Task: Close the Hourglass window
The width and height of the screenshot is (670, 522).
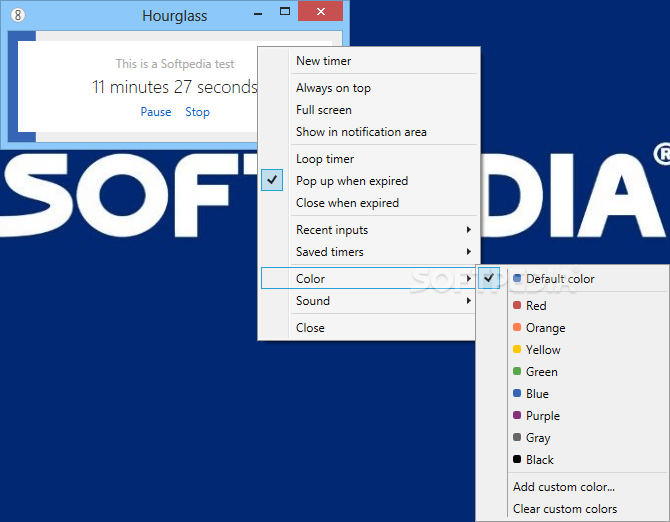Action: 320,12
